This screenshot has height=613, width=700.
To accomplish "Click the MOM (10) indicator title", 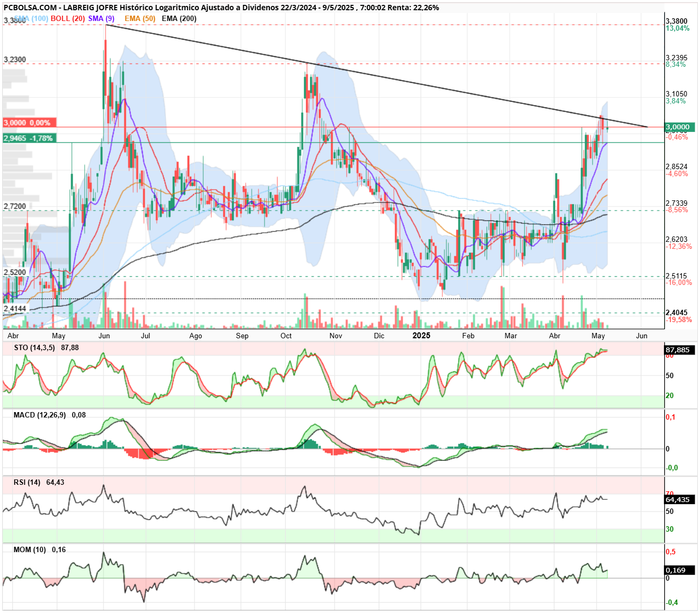I will click(30, 549).
